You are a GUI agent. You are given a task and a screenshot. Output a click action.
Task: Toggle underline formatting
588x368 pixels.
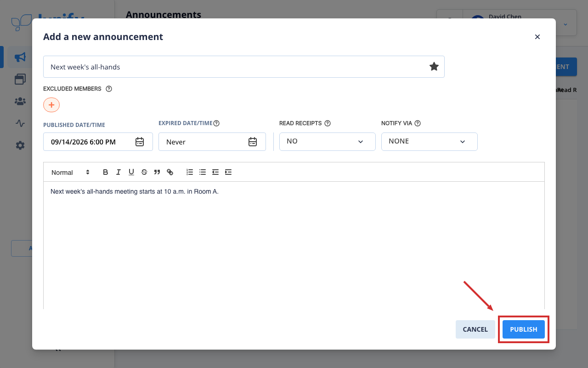131,172
